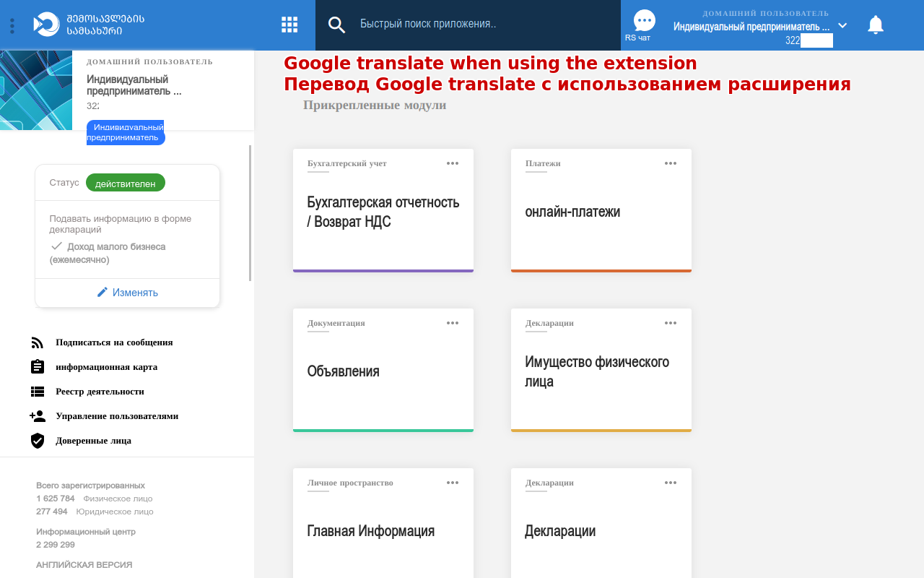Image resolution: width=924 pixels, height=578 pixels.
Task: Open the apps grid icon in the header
Action: [289, 24]
